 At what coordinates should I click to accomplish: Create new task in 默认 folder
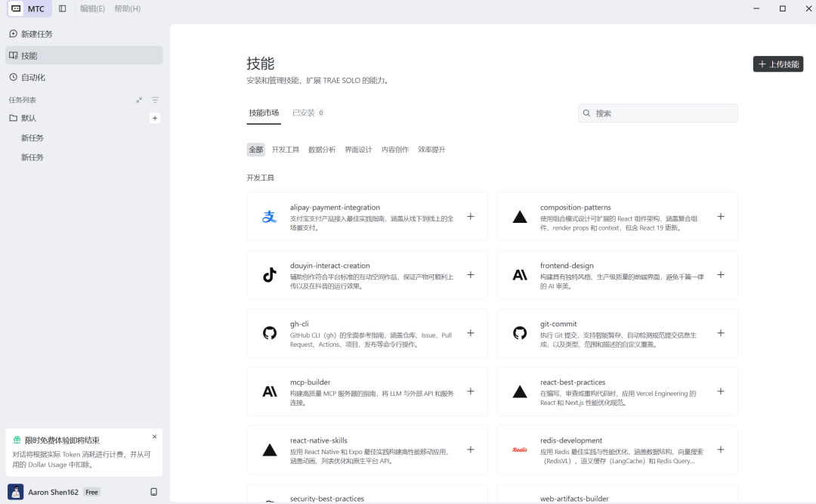point(155,118)
